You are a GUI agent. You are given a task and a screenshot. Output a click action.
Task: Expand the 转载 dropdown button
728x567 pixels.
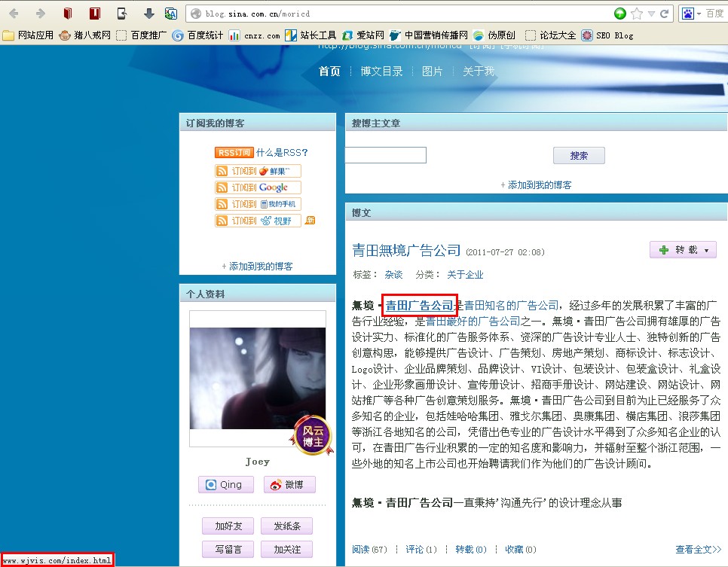pyautogui.click(x=683, y=250)
